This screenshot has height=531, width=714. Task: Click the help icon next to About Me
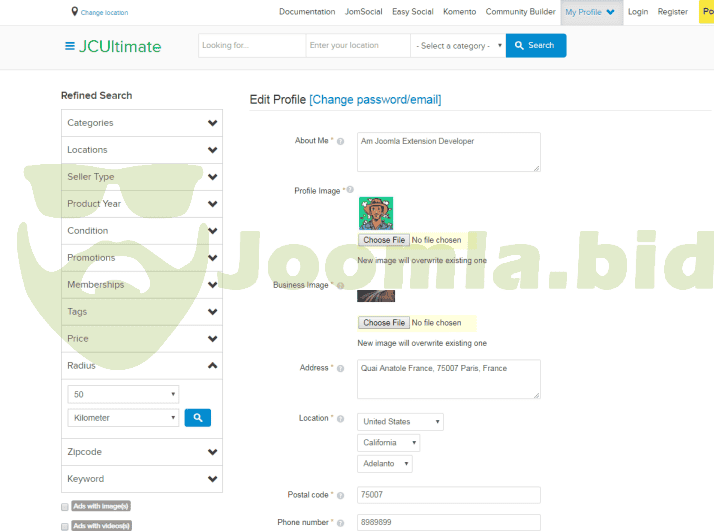[341, 142]
